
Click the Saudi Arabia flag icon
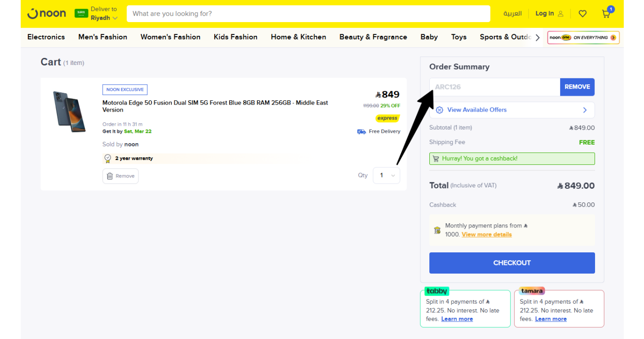pyautogui.click(x=81, y=13)
